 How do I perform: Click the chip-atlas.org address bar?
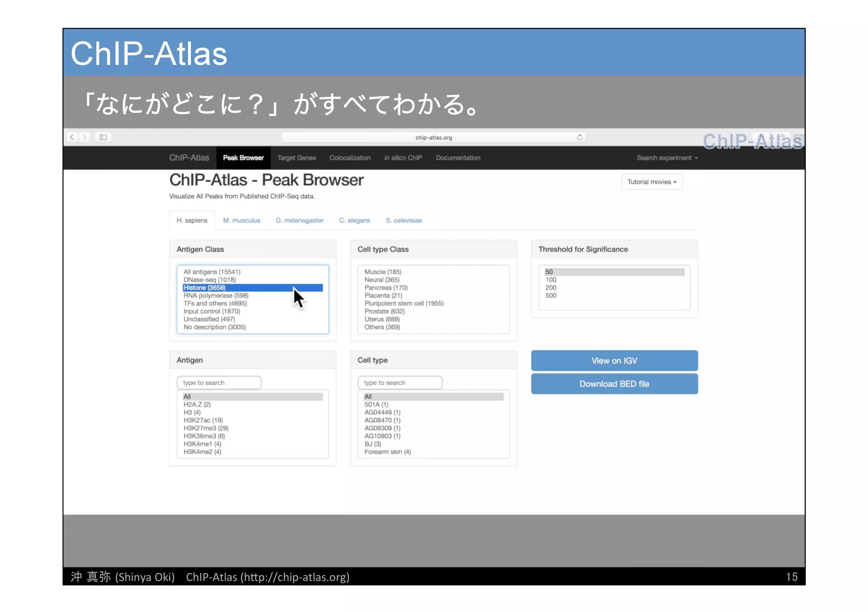click(433, 137)
